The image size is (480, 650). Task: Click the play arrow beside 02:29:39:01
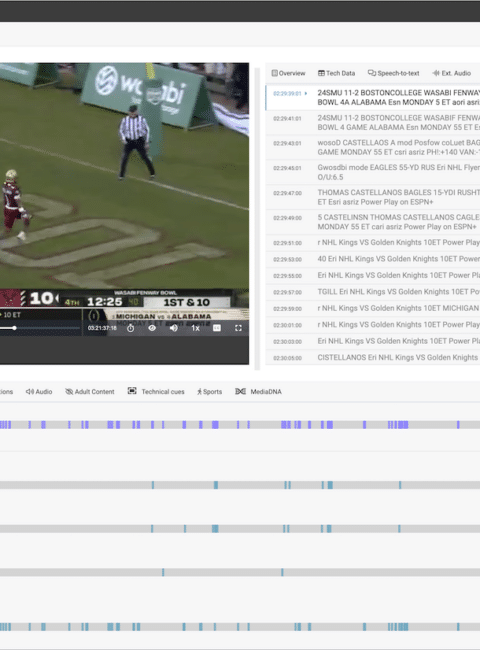click(x=306, y=93)
